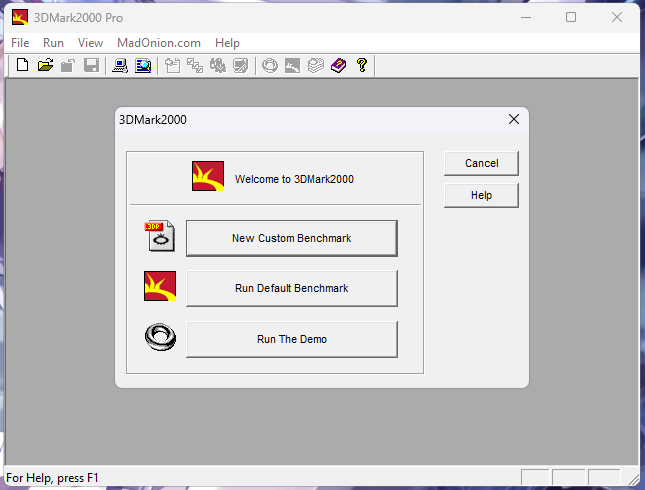645x490 pixels.
Task: Click the greyed display settings icon
Action: click(241, 65)
